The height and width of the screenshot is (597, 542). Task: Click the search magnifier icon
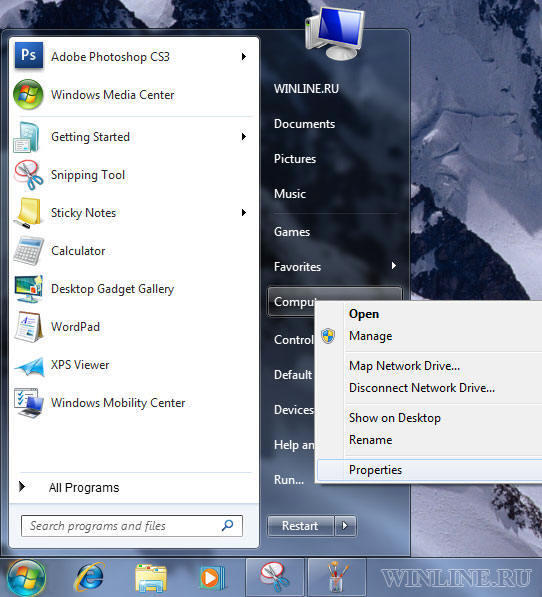coord(227,525)
